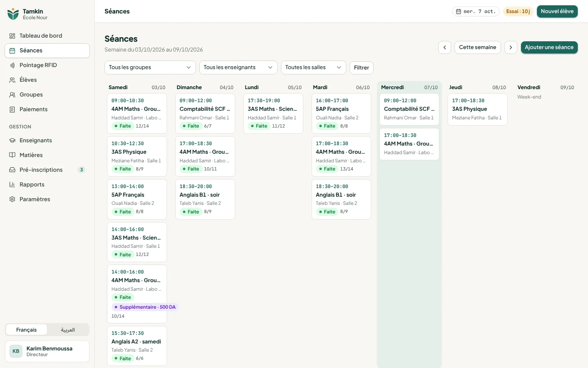This screenshot has width=588, height=368.
Task: Click the Faite status on Lundi session
Action: 259,126
